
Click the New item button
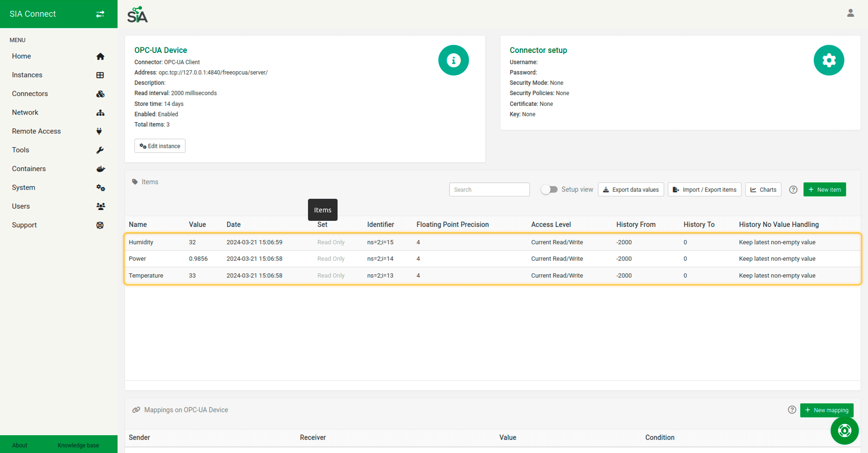click(824, 190)
